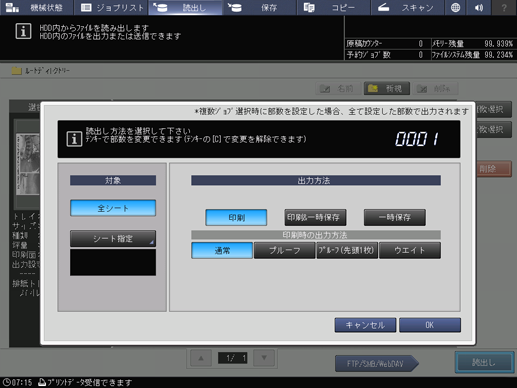This screenshot has width=517, height=388.
Task: Click the root directory folder icon
Action: (16, 71)
